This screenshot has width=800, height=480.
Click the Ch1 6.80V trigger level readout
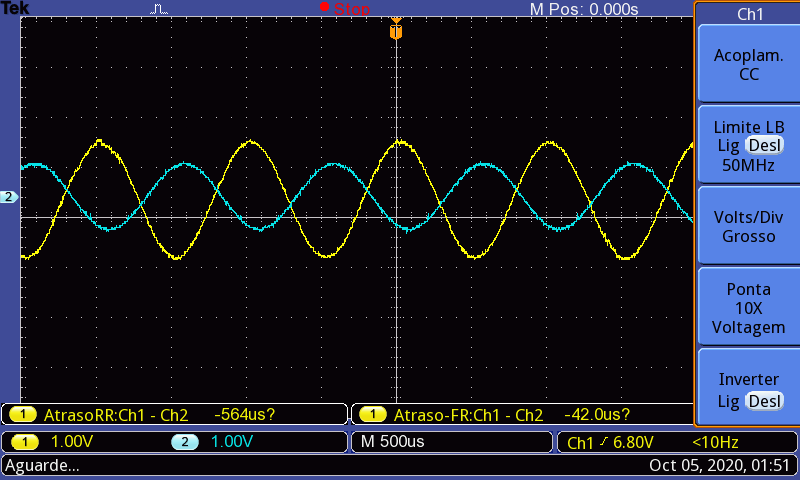(x=610, y=442)
